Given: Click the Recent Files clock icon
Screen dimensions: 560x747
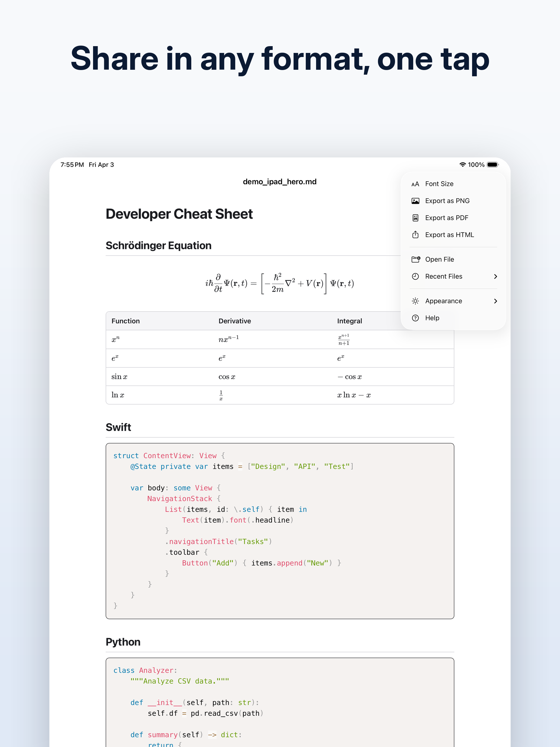Looking at the screenshot, I should click(415, 276).
